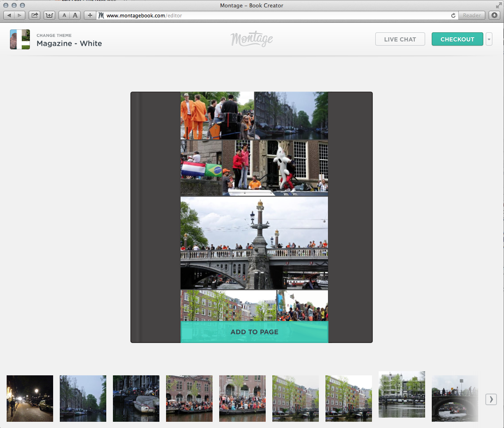Click inside the URL address field
The image size is (504, 428).
(208, 15)
